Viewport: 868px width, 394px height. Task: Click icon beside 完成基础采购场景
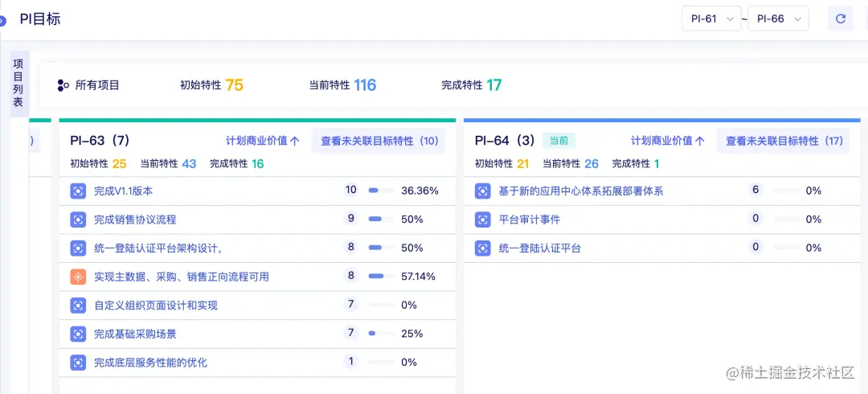(x=78, y=334)
